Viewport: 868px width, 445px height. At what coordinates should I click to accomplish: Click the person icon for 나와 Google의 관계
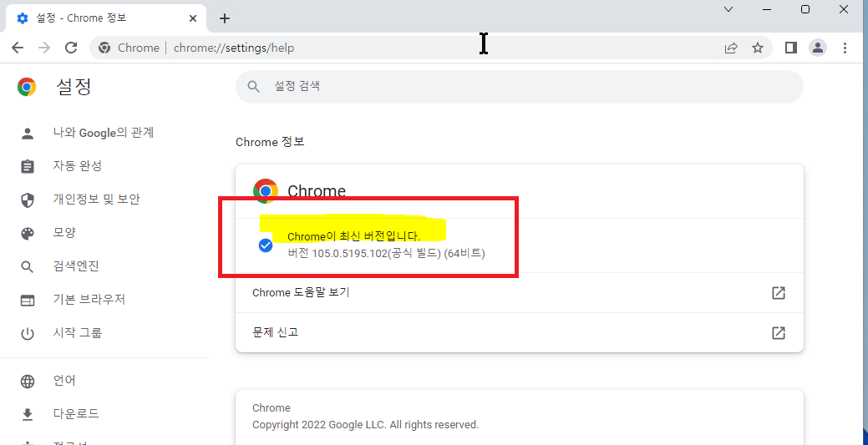[x=27, y=134]
